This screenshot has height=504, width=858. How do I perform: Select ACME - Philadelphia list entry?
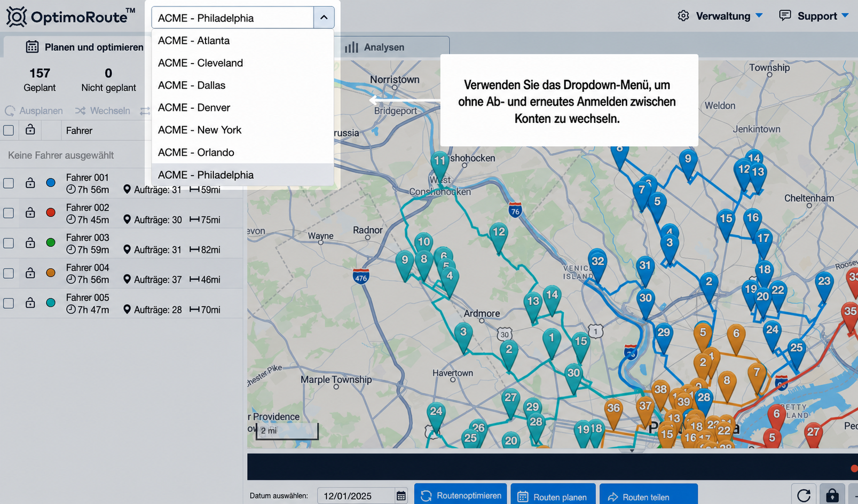(243, 175)
